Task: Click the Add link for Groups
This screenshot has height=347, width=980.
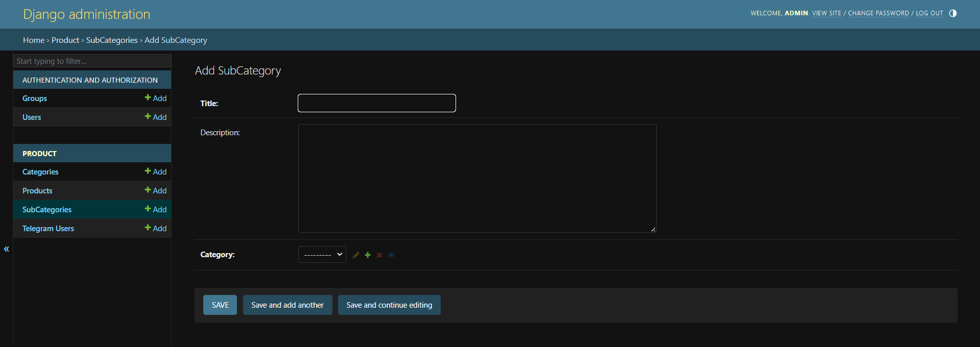Action: [x=156, y=98]
